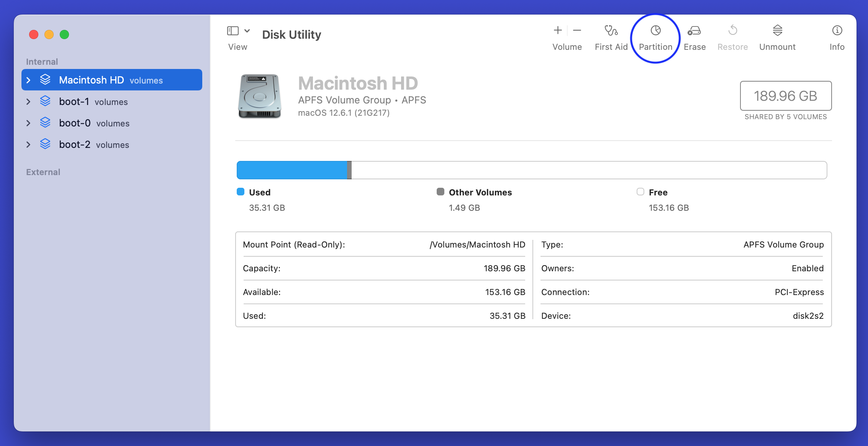Image resolution: width=868 pixels, height=446 pixels.
Task: Click the boot-1 layers icon
Action: [45, 101]
